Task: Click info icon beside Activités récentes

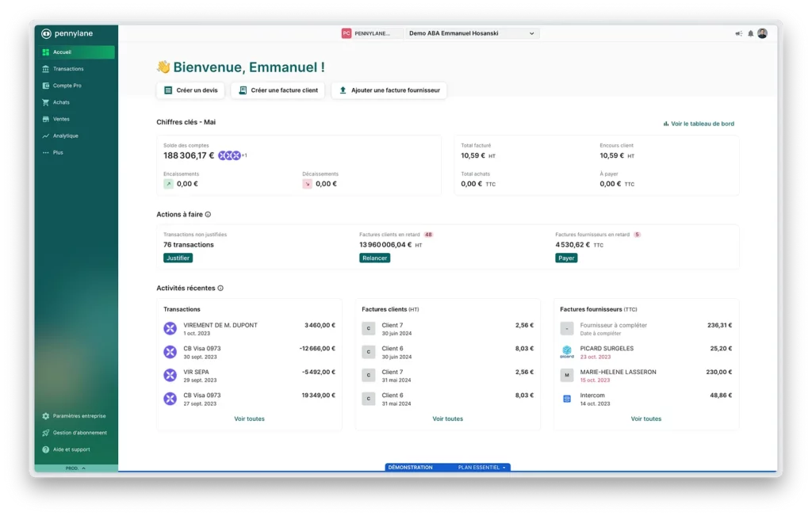Action: click(x=220, y=289)
